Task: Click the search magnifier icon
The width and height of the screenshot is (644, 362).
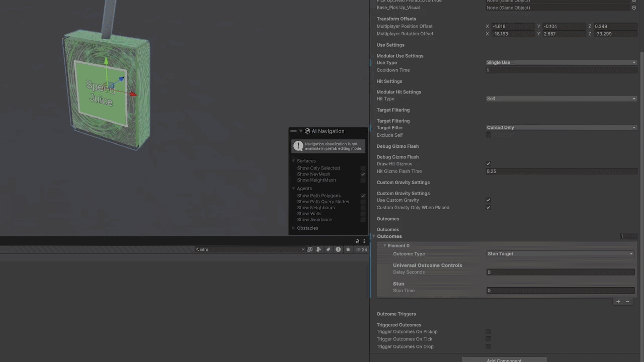Action: tap(198, 249)
